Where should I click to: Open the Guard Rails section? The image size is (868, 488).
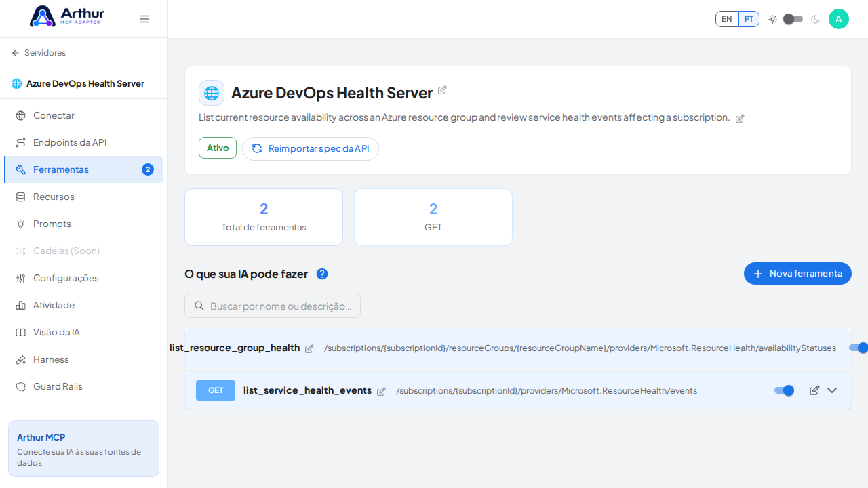pos(83,386)
